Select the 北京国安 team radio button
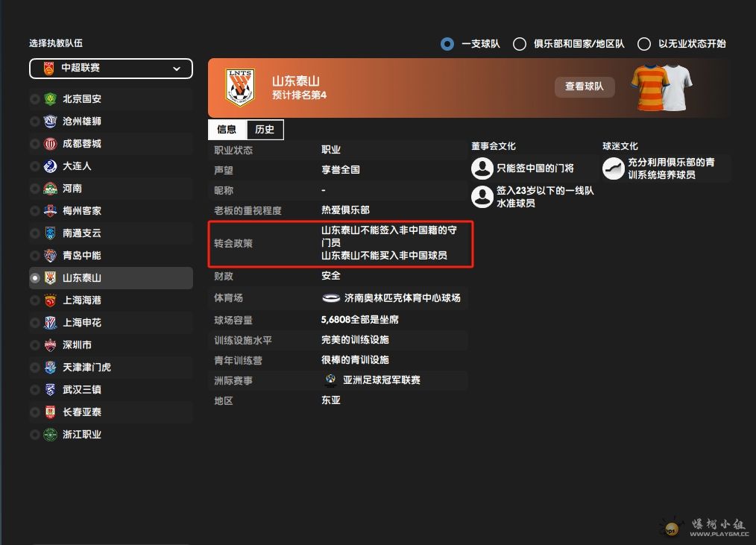Image resolution: width=756 pixels, height=545 pixels. 35,99
